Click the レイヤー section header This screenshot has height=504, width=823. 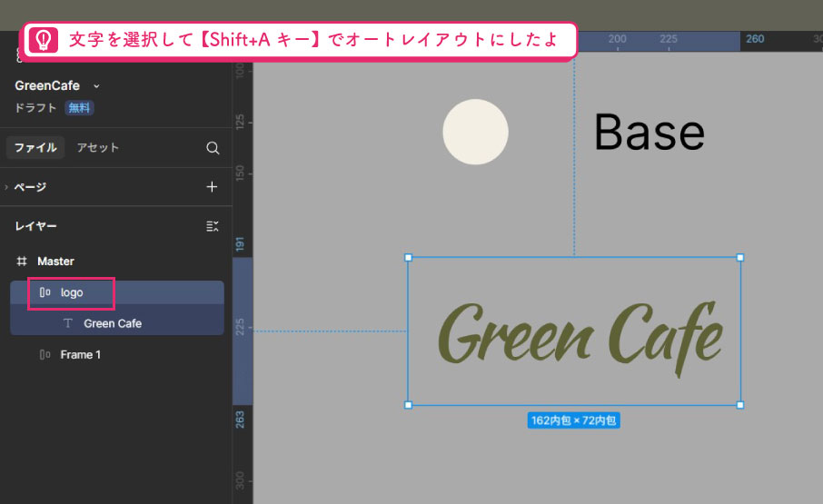point(35,226)
